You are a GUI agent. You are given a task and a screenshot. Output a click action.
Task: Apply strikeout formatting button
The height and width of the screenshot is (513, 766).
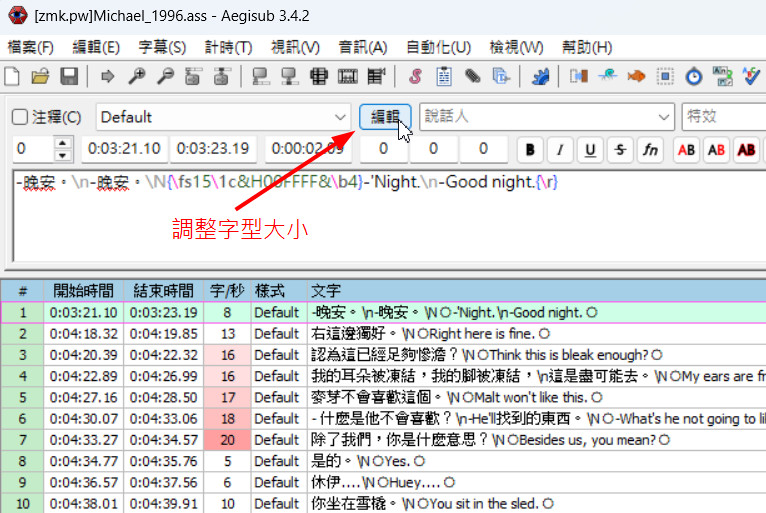tap(620, 150)
